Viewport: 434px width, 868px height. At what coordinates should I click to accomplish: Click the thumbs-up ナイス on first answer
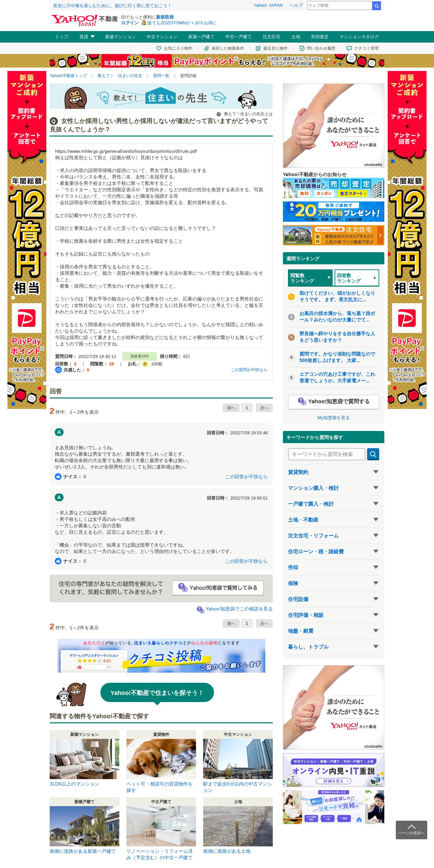tap(58, 477)
